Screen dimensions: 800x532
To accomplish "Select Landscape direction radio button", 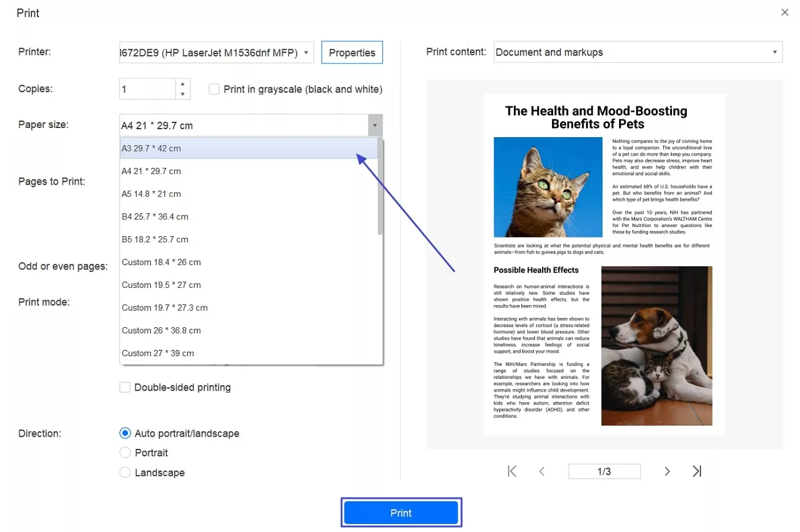I will [125, 472].
